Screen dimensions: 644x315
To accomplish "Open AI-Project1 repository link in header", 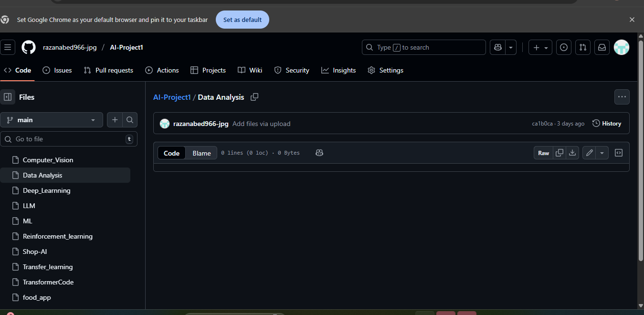I will click(127, 47).
